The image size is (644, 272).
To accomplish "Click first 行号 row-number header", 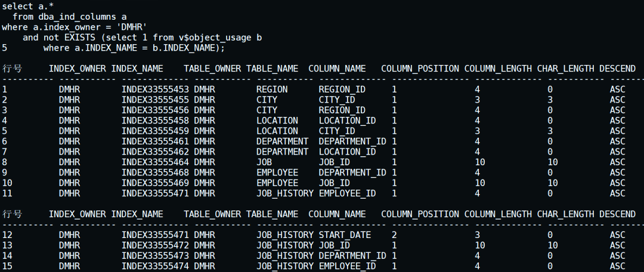I will pyautogui.click(x=12, y=69).
